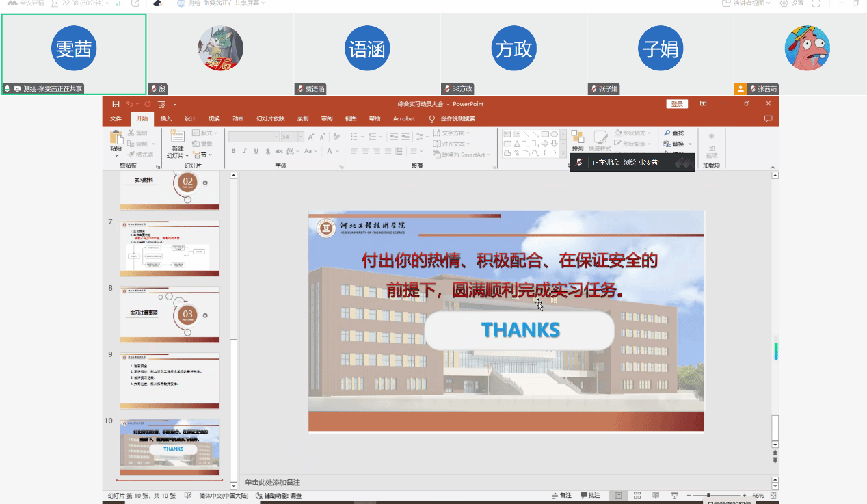Toggle the Notes (备注) pane button
The image size is (867, 504).
(x=561, y=495)
